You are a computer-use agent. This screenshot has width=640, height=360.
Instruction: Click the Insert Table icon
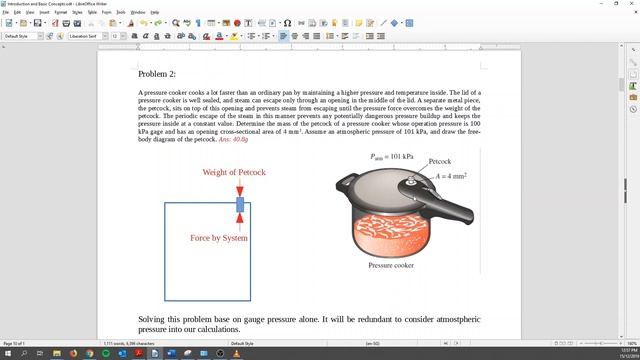211,23
